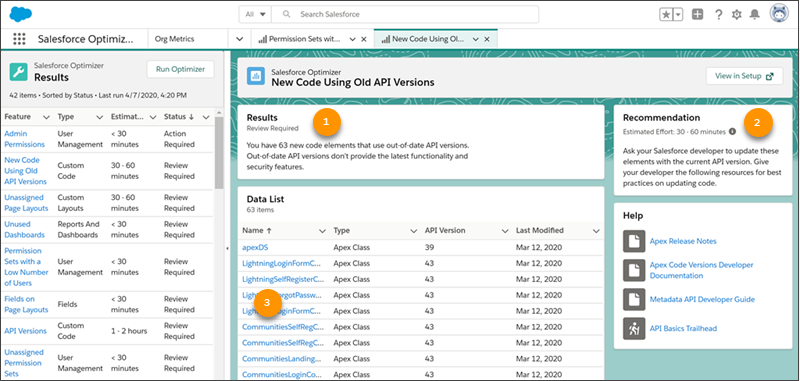Click the Optimizer Results wrench icon
This screenshot has height=381, width=800.
(19, 72)
